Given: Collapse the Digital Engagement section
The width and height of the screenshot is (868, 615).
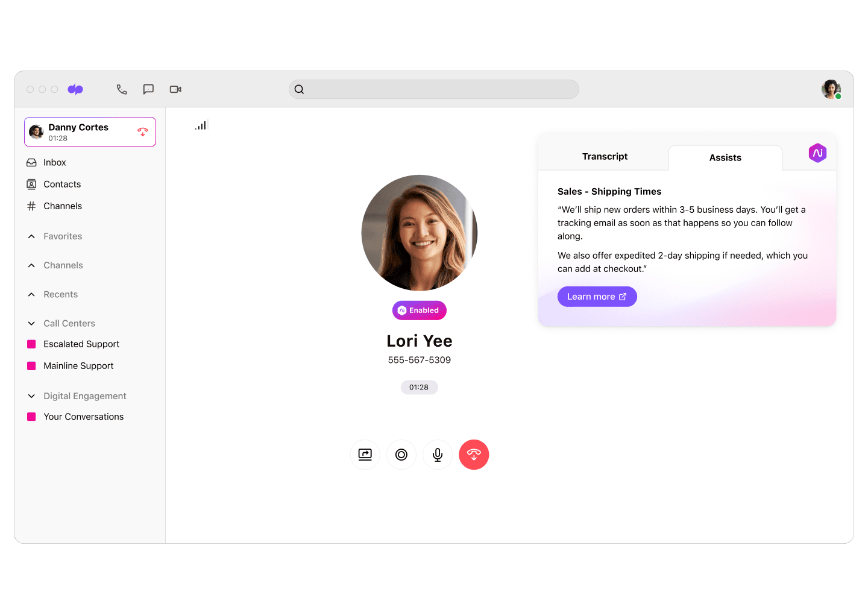Looking at the screenshot, I should [31, 396].
